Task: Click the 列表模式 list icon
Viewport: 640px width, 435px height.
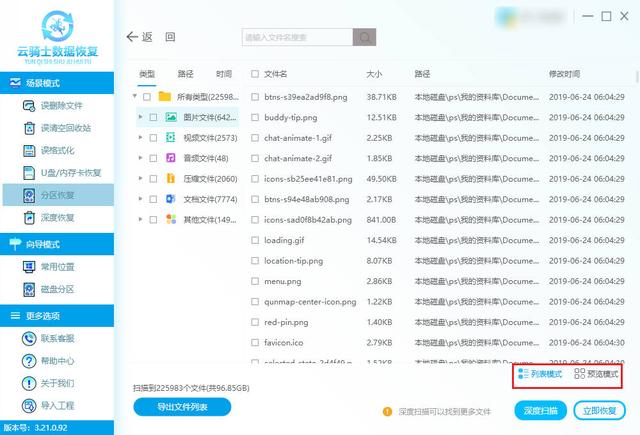Action: [x=523, y=373]
